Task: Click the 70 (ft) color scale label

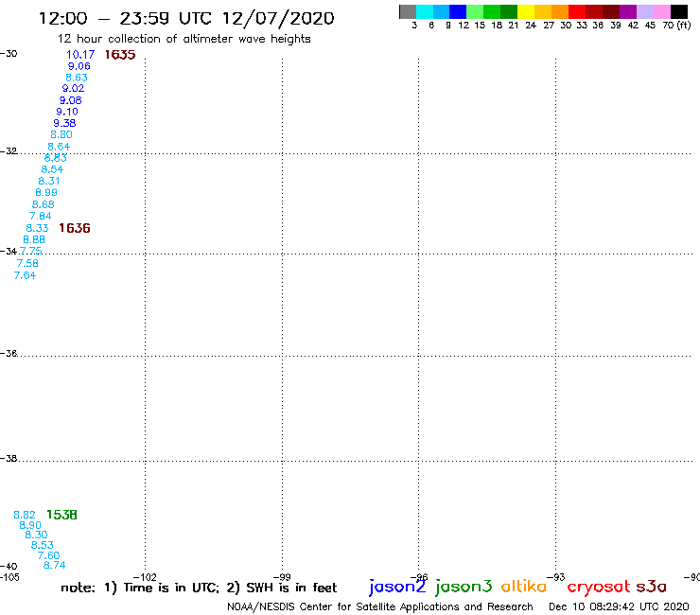Action: click(x=676, y=25)
